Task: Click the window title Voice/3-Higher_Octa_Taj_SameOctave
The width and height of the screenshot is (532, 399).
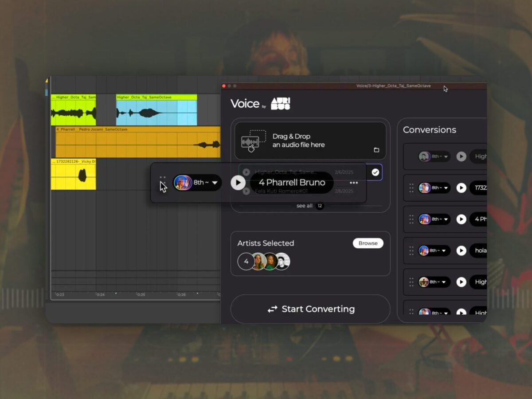Action: [x=393, y=86]
